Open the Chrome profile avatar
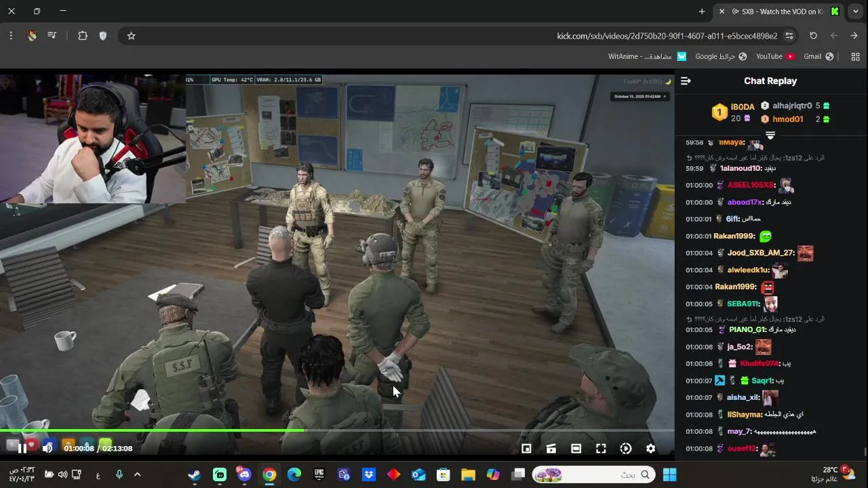868x488 pixels. (31, 36)
